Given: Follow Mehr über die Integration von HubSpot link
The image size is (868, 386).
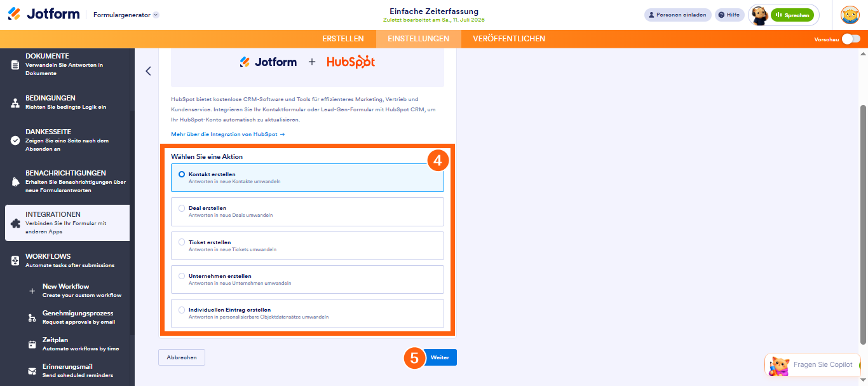Looking at the screenshot, I should [227, 134].
